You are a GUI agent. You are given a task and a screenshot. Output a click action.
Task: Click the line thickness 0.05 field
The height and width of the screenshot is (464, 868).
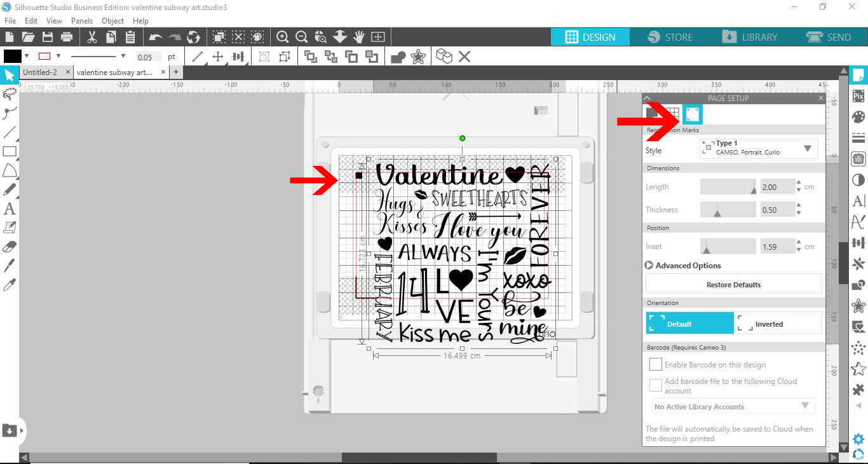click(x=148, y=57)
